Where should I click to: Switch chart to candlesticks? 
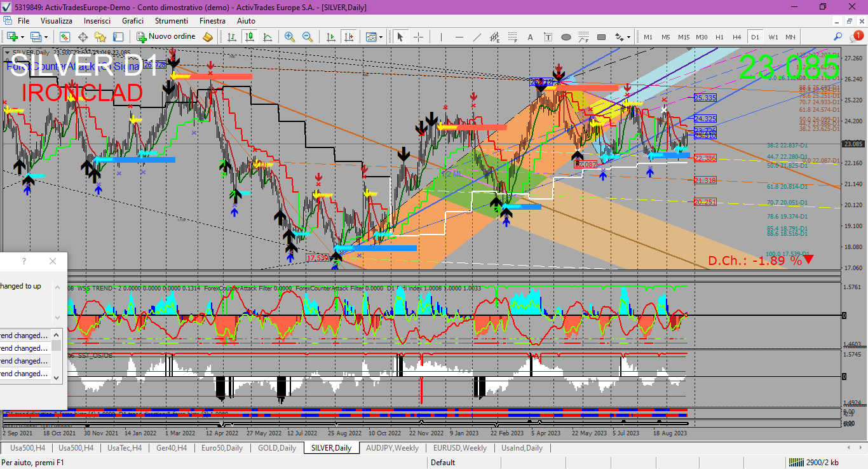click(250, 37)
